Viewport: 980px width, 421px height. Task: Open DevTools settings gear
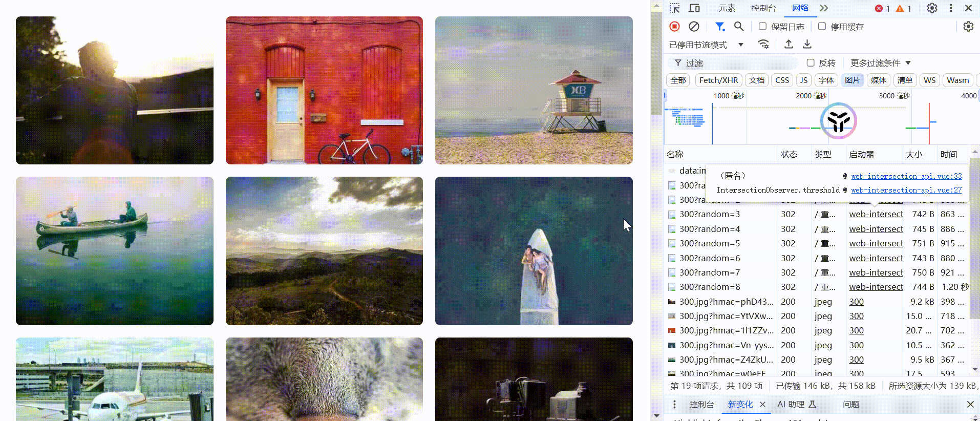(932, 8)
